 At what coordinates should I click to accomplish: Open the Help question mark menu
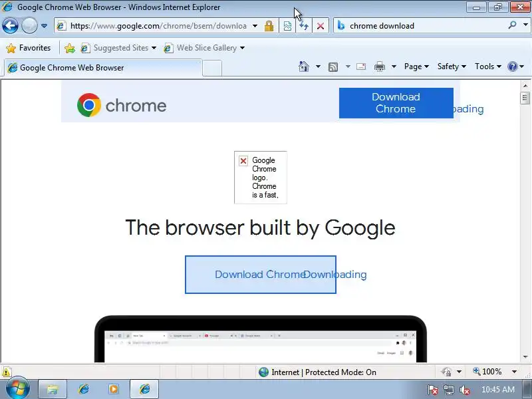516,66
